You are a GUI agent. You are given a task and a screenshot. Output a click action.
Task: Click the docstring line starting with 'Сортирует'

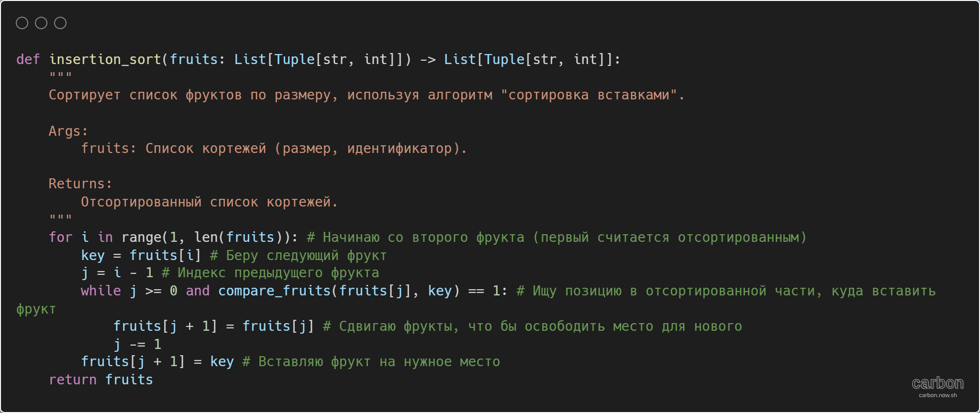point(367,95)
